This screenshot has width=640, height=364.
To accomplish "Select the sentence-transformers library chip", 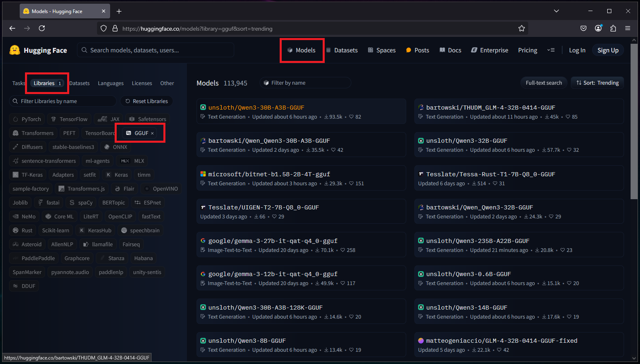I will click(x=44, y=161).
